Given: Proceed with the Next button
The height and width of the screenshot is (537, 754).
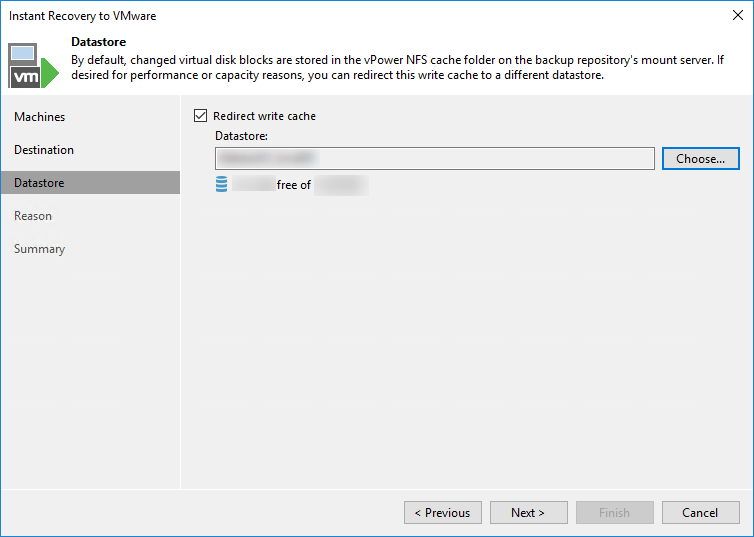Looking at the screenshot, I should pyautogui.click(x=528, y=513).
